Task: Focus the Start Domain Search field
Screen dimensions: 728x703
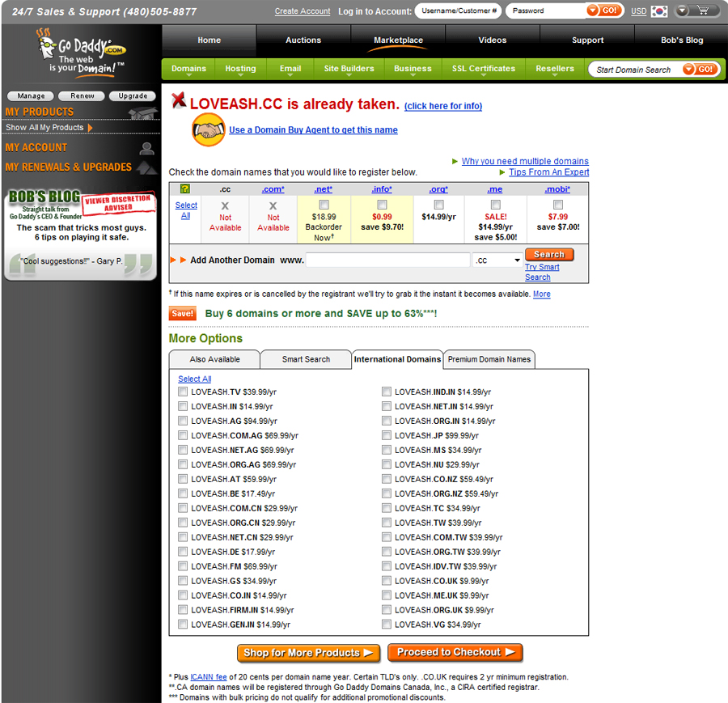Action: (636, 70)
